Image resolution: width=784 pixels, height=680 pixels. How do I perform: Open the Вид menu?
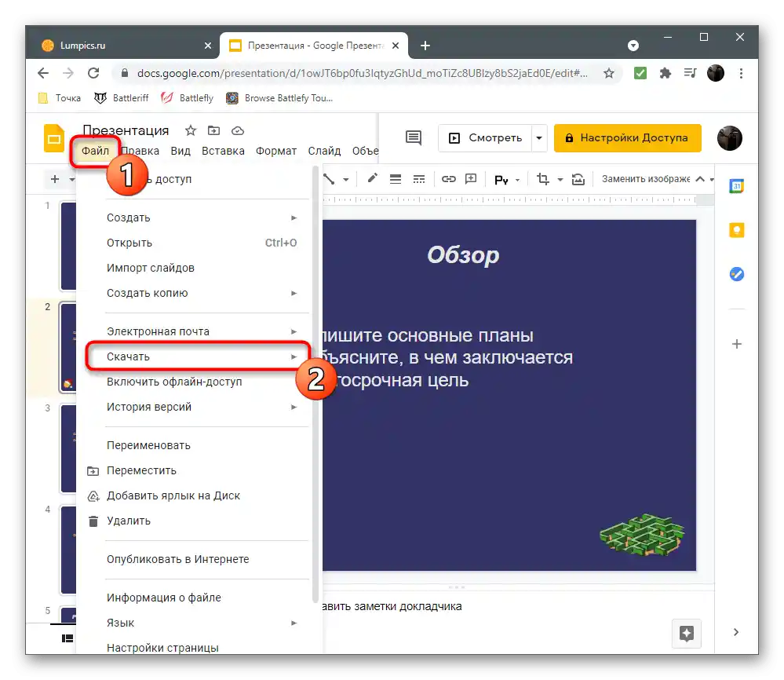[x=181, y=151]
